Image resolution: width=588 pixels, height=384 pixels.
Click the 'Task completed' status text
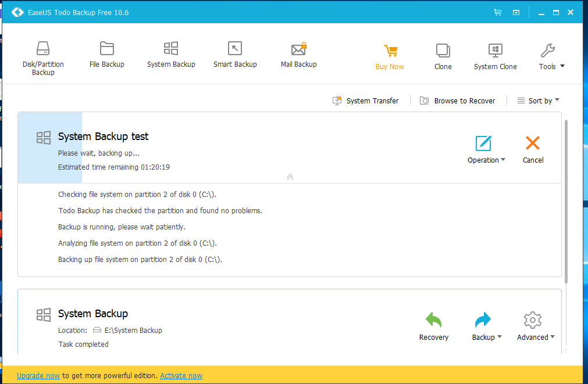83,344
